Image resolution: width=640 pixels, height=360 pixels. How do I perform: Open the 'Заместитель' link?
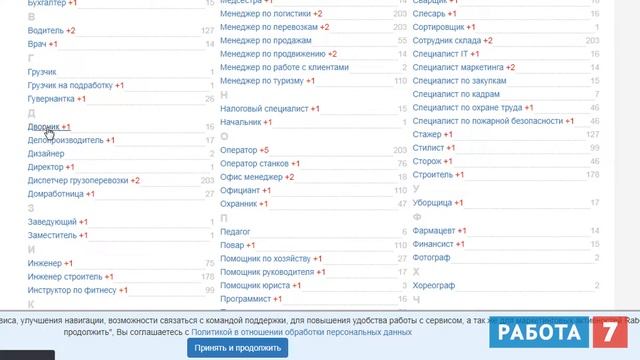pyautogui.click(x=52, y=235)
